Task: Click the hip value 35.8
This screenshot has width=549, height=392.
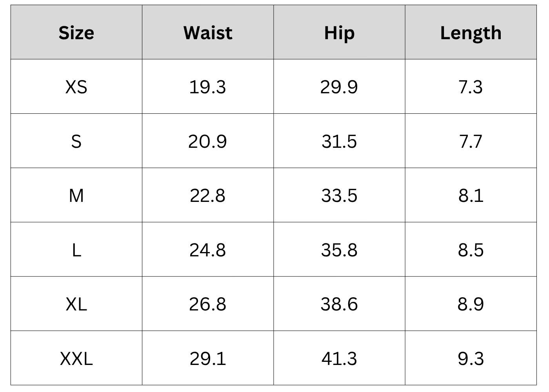Action: (x=339, y=250)
